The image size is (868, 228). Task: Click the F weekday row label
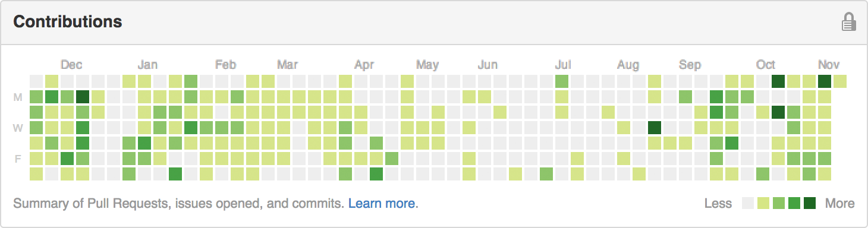click(x=18, y=159)
